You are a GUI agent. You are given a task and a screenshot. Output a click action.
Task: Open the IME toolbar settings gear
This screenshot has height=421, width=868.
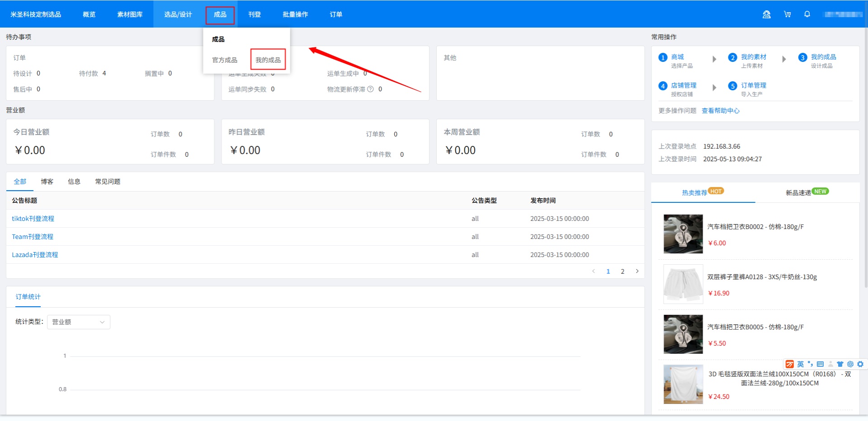coord(860,364)
